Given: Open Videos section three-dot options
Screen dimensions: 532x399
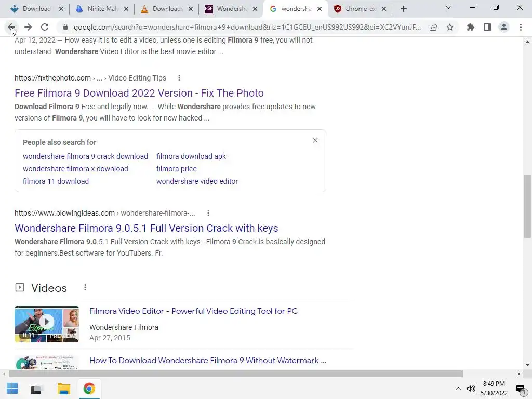Looking at the screenshot, I should point(85,288).
